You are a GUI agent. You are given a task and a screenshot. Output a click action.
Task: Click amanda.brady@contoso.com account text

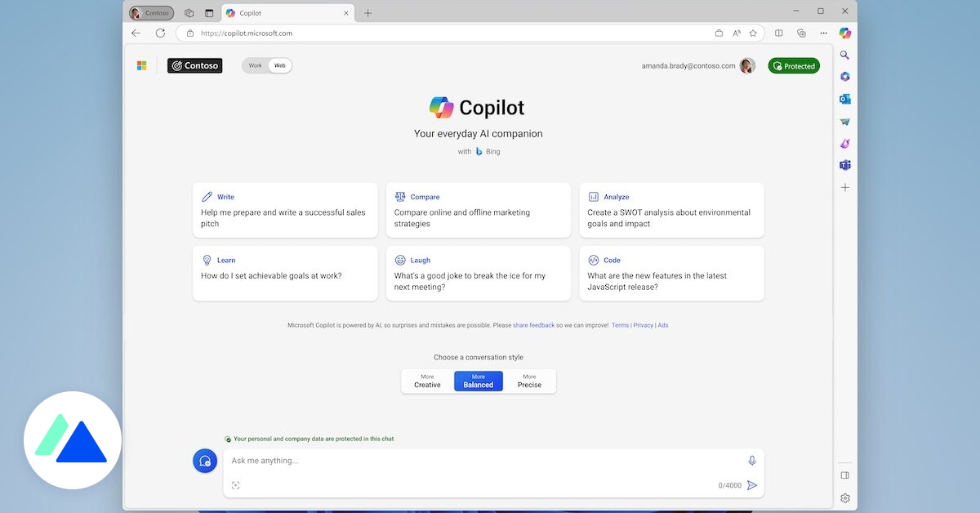[x=688, y=66]
